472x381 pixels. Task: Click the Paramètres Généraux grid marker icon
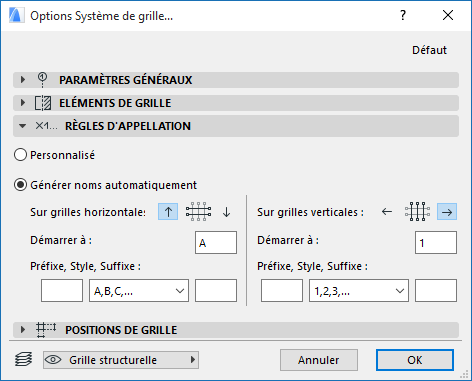42,80
